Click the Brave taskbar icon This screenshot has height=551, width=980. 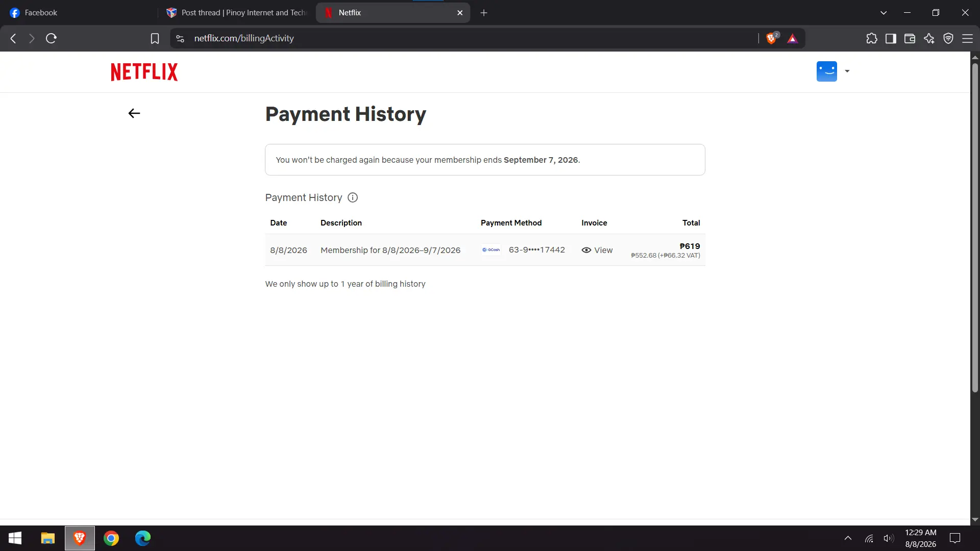80,538
